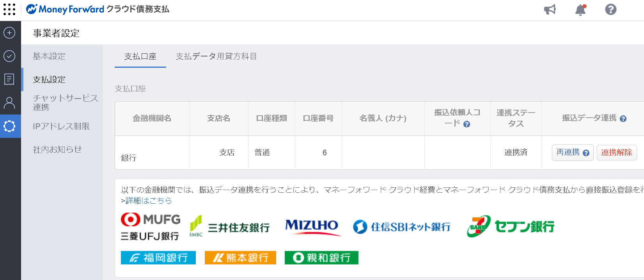Click the 福岡銀行 logo
This screenshot has height=280, width=644.
coord(158,258)
